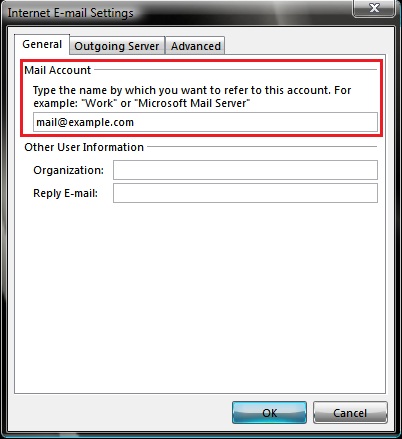Close the Internet E-mail Settings window
Screen dimensions: 402x439
coord(374,8)
